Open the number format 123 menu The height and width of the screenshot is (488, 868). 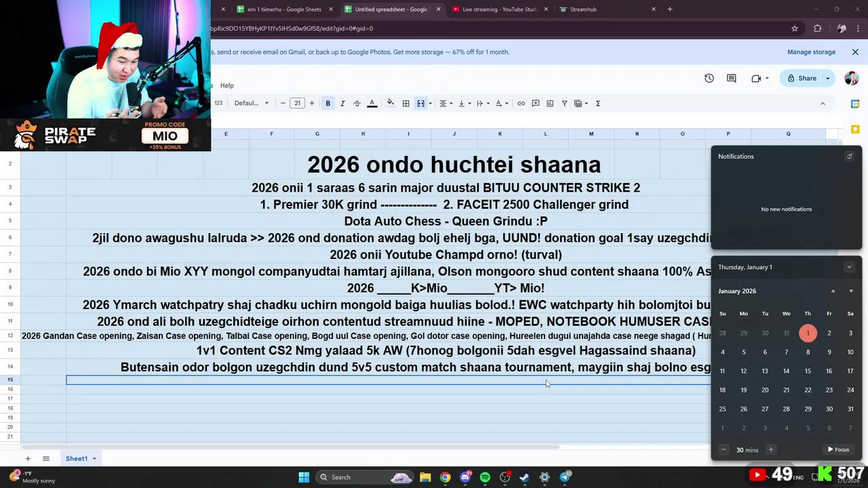tap(218, 103)
